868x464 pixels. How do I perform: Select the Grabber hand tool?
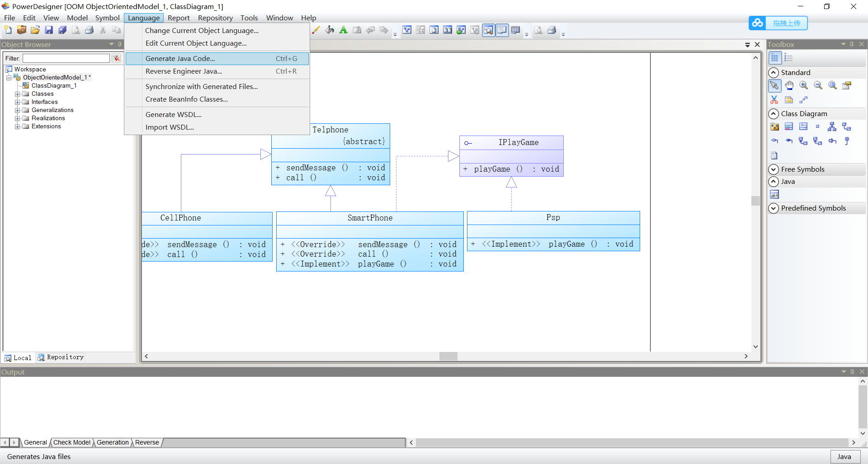click(789, 85)
